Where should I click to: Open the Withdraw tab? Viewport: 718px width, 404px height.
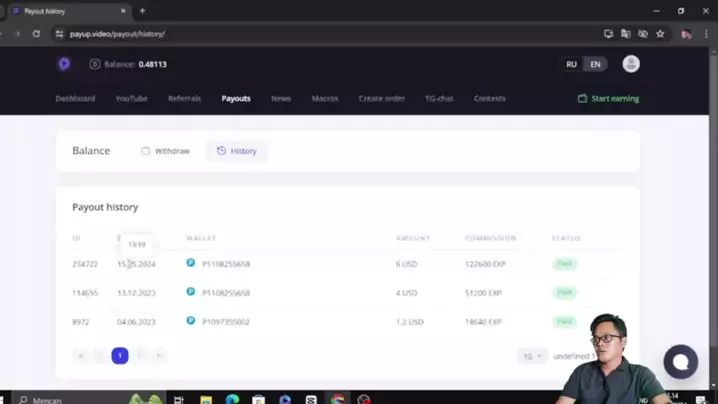pyautogui.click(x=165, y=151)
